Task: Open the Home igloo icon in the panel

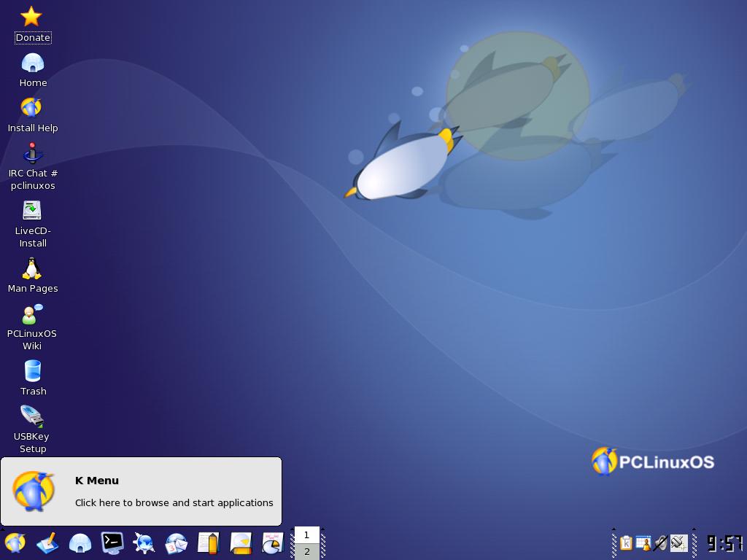Action: click(80, 542)
